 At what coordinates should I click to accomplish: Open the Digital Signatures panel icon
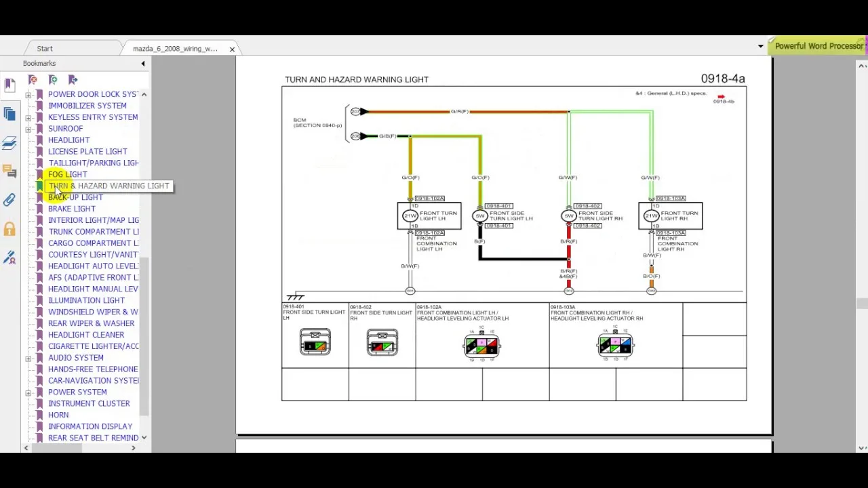click(x=9, y=258)
